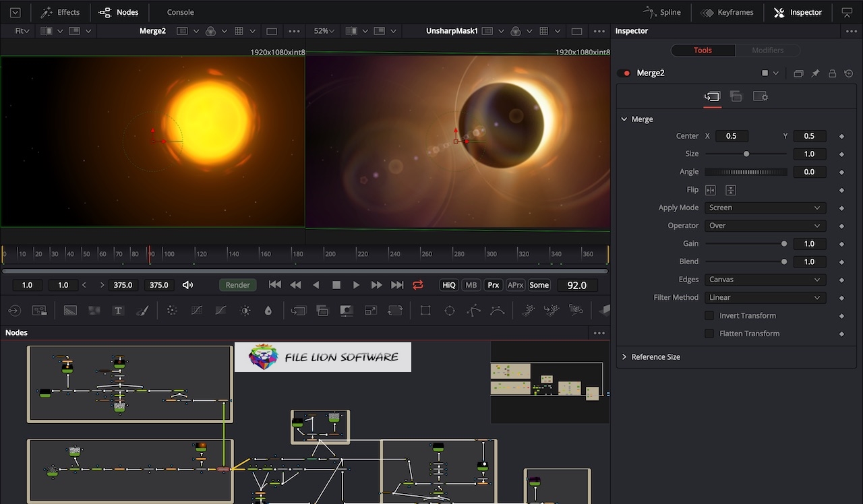Open the Effects panel
Viewport: 863px width, 504px height.
pos(60,12)
